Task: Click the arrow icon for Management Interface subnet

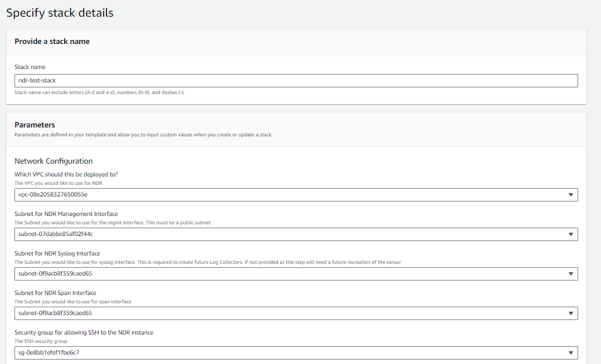Action: pyautogui.click(x=570, y=234)
